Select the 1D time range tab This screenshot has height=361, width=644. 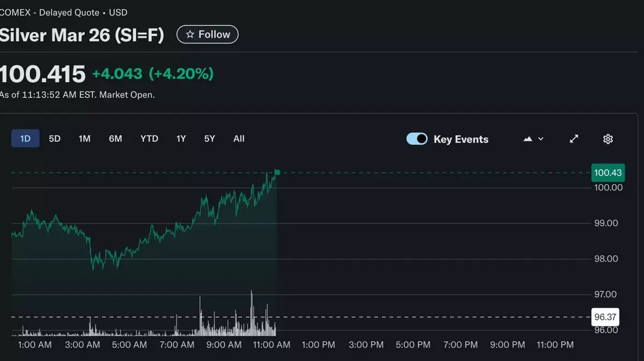point(25,139)
